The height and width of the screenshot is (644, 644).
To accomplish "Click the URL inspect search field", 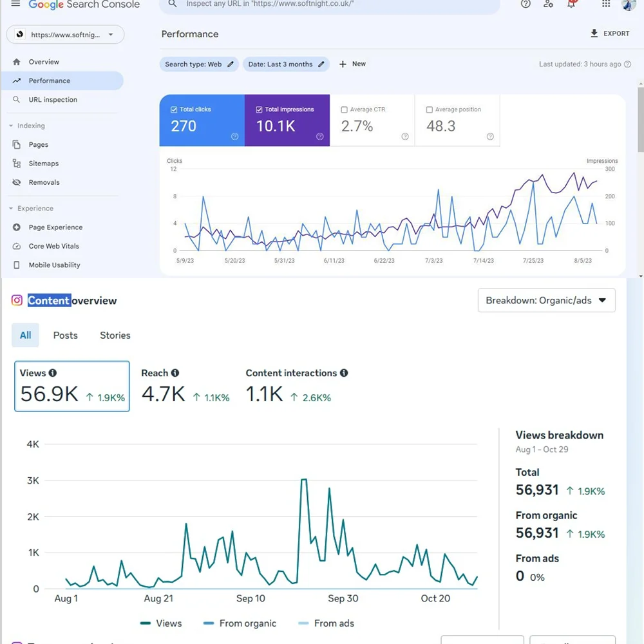I will (335, 4).
